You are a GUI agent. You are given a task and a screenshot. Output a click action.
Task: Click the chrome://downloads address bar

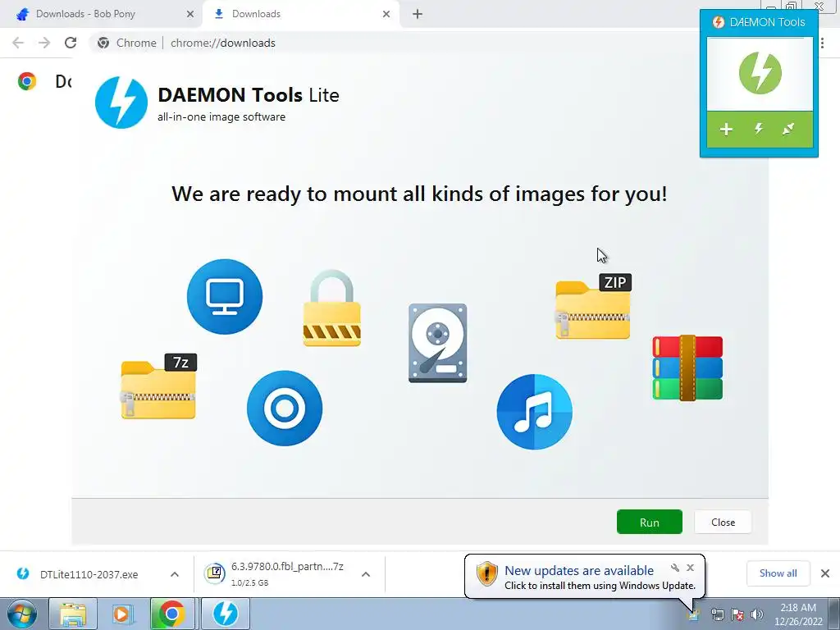pos(394,43)
